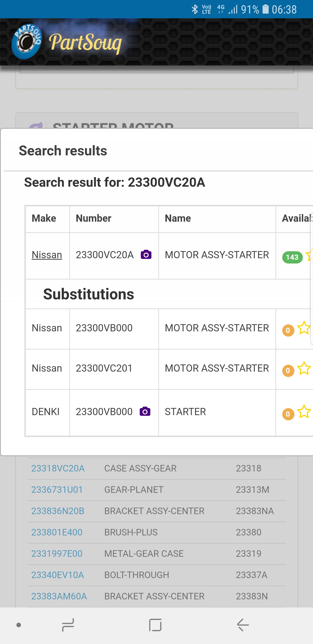
Task: Open the photo for Nissan 23300VC20A
Action: [x=146, y=255]
